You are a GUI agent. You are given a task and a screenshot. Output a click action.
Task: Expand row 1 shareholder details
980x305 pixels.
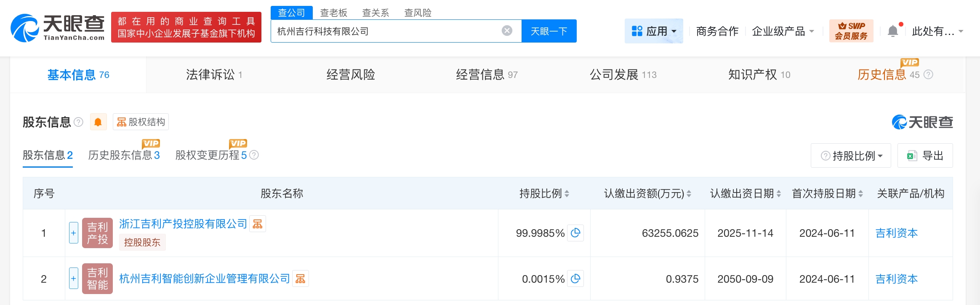point(74,233)
